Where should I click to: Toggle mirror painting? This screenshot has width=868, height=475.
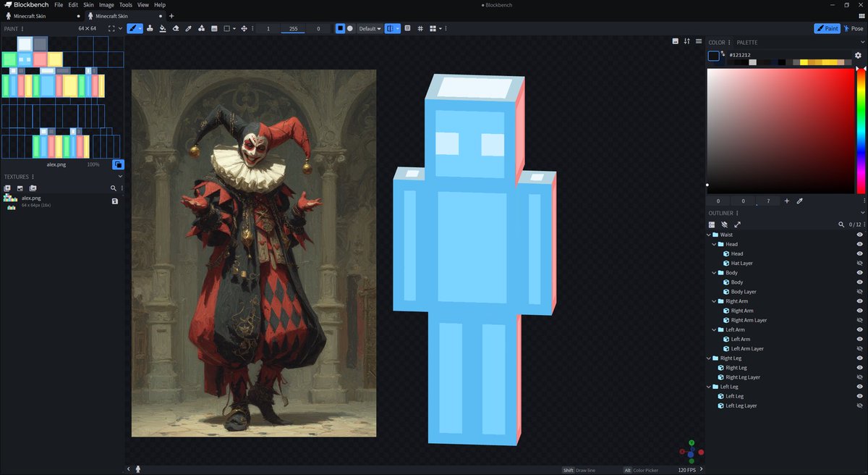pos(391,28)
